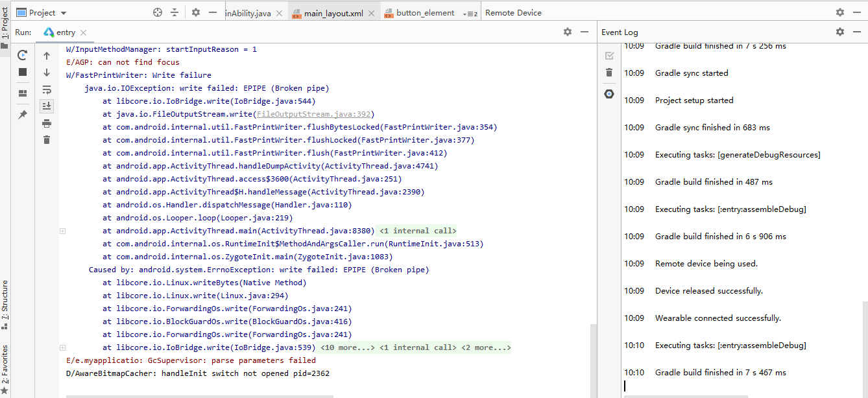Close the entry Run tab
This screenshot has height=398, width=868.
[84, 32]
